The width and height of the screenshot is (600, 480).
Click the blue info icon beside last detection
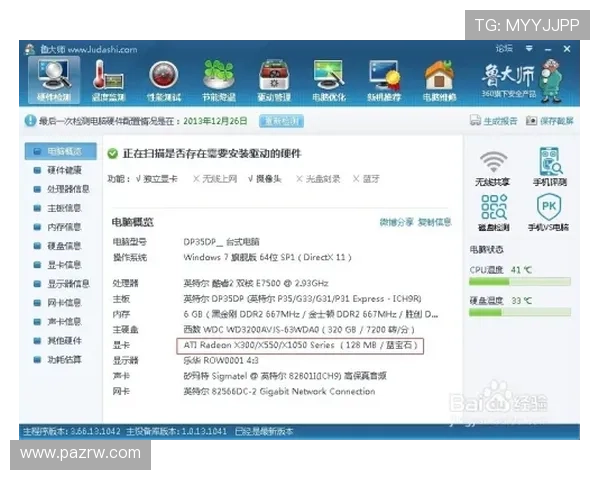(x=30, y=121)
